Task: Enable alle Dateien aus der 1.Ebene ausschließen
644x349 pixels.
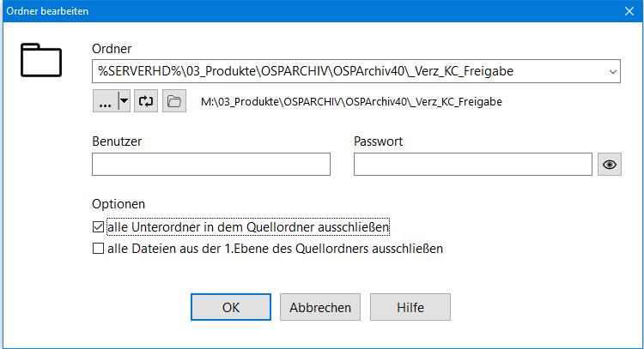Action: coord(98,250)
